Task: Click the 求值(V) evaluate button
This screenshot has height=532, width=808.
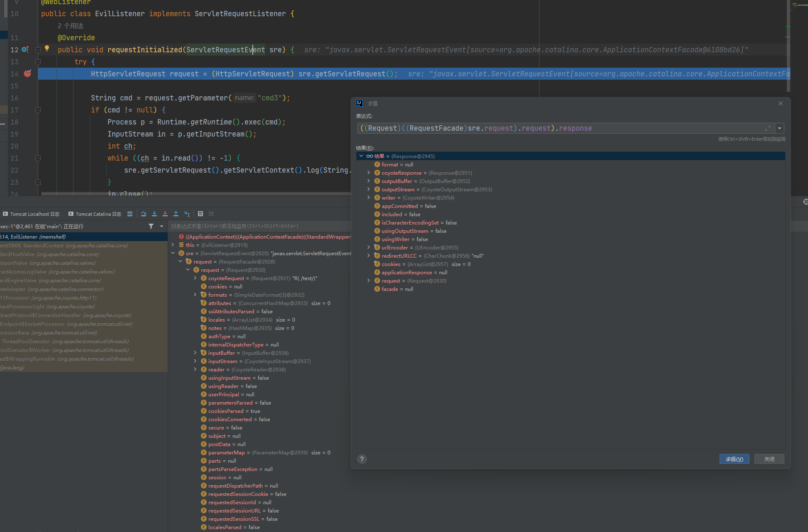Action: [734, 459]
